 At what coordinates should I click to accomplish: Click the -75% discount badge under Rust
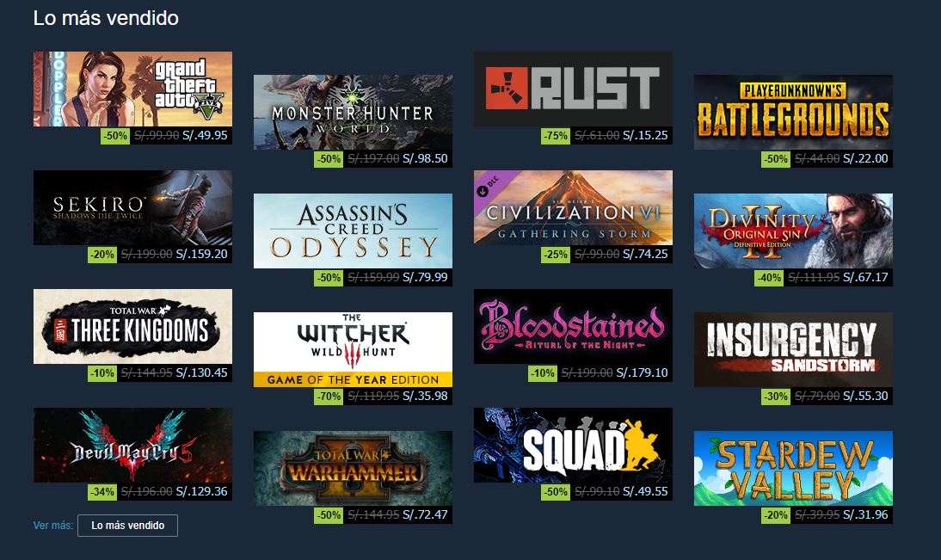click(x=555, y=136)
